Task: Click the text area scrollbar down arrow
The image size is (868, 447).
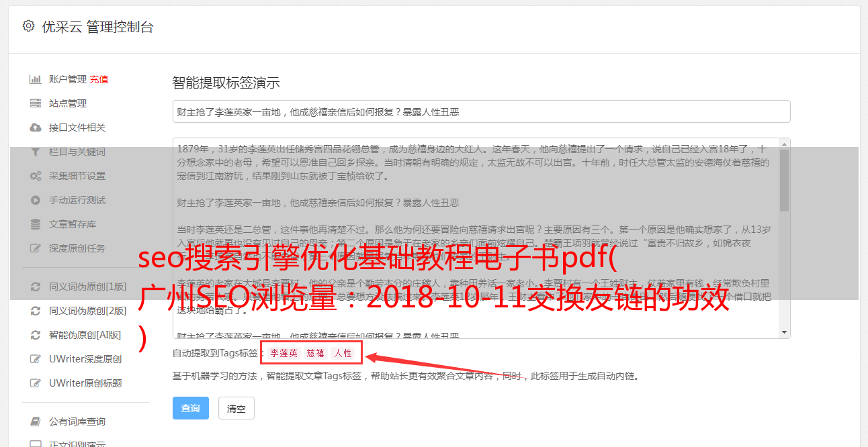Action: pos(784,332)
